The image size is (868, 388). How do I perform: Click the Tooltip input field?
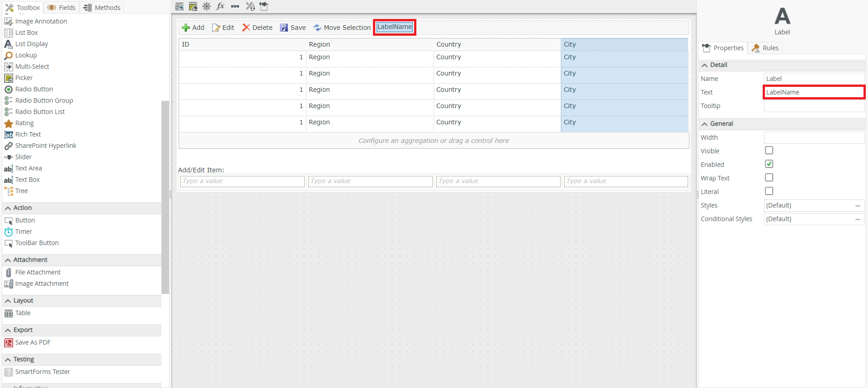(x=814, y=106)
